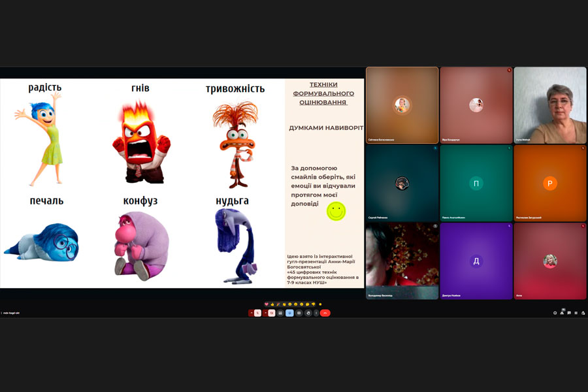Click the тривожність label on slide
This screenshot has height=392, width=588.
pos(235,89)
